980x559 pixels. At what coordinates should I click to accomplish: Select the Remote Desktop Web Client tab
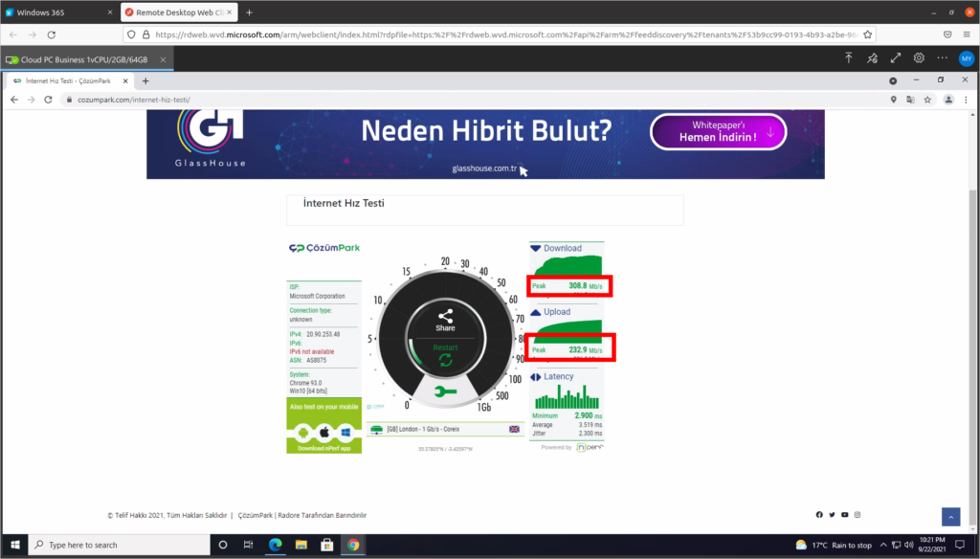(x=180, y=12)
